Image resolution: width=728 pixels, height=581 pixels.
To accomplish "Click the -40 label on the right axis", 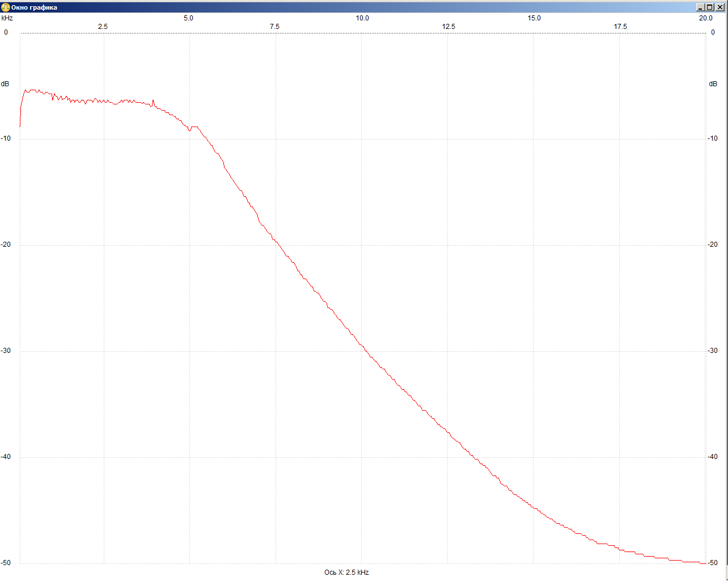I will 713,457.
